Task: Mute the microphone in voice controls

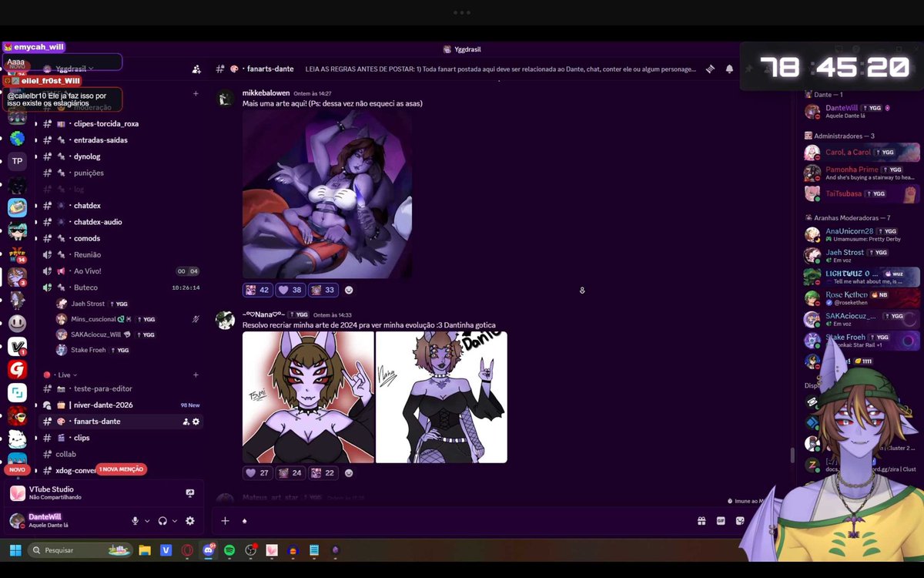Action: point(134,521)
